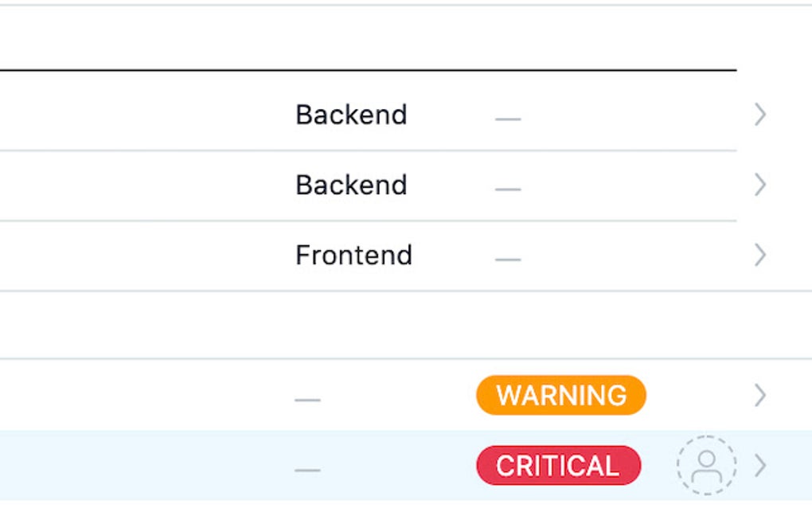The height and width of the screenshot is (508, 812).
Task: Assign an owner via the dashed person icon
Action: 706,466
